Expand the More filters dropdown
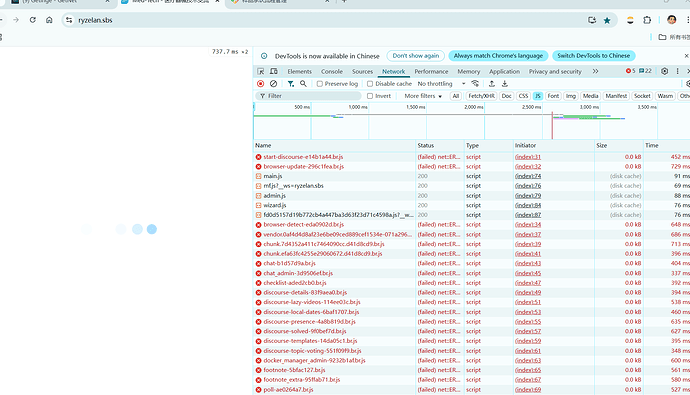 pyautogui.click(x=423, y=96)
